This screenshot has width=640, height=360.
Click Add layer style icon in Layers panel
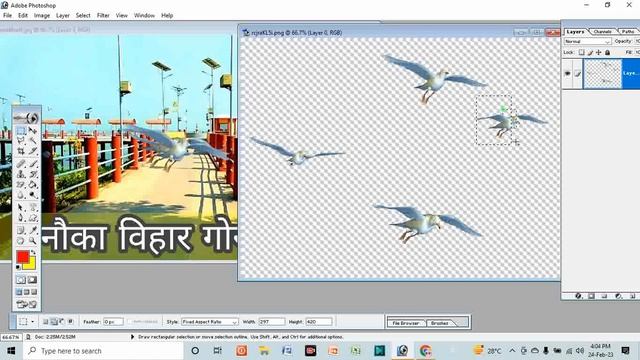578,296
